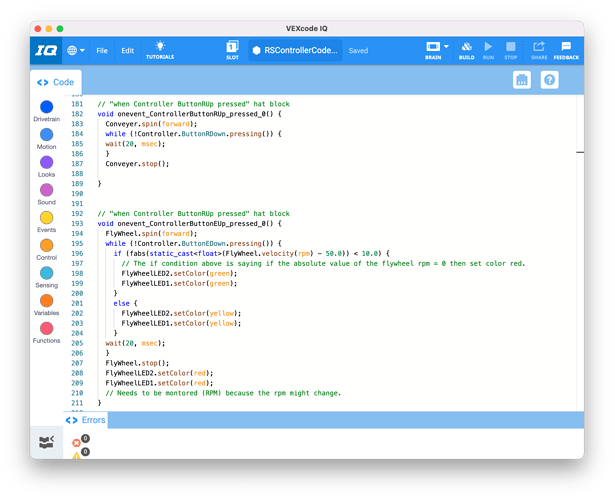This screenshot has width=615, height=500.
Task: Click the IQ logo home icon
Action: [x=46, y=51]
